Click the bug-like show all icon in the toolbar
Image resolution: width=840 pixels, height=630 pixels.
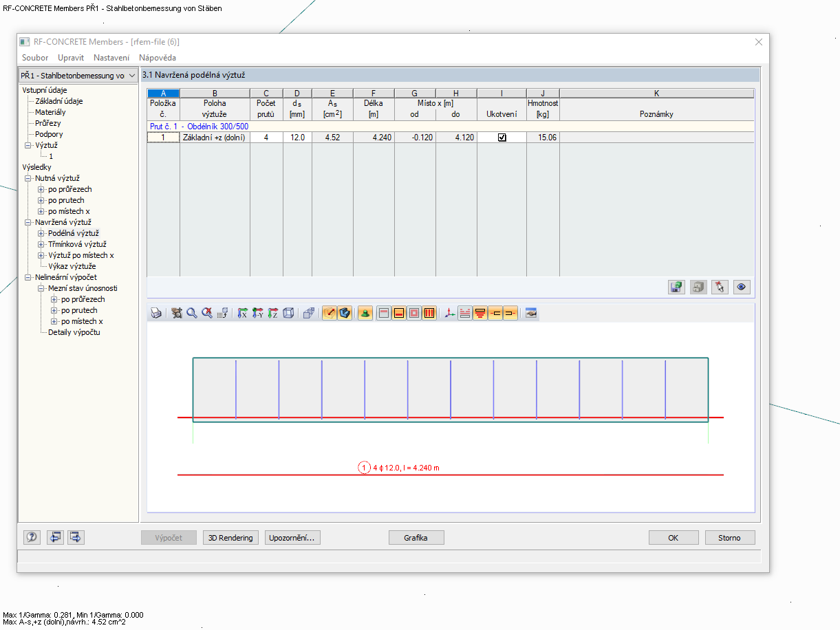point(177,313)
